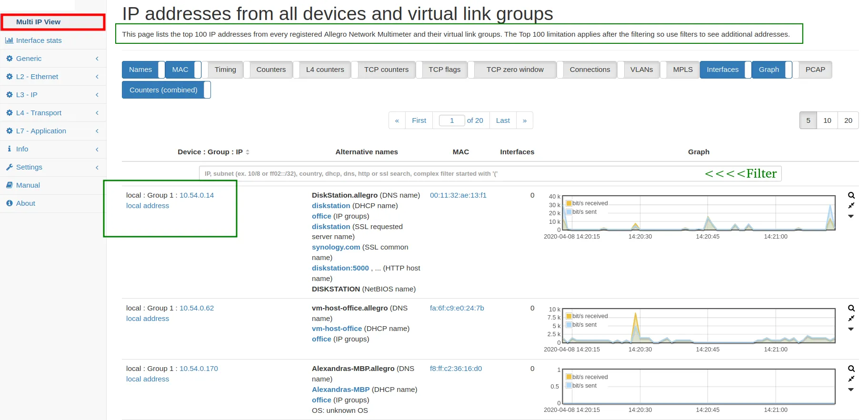
Task: Open the IP address link 10.54.0.62
Action: click(197, 308)
